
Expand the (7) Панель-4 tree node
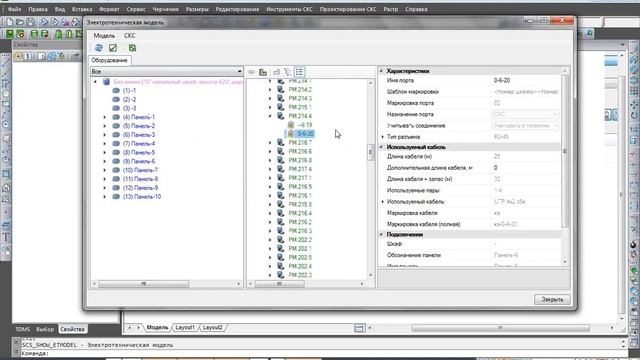(104, 144)
